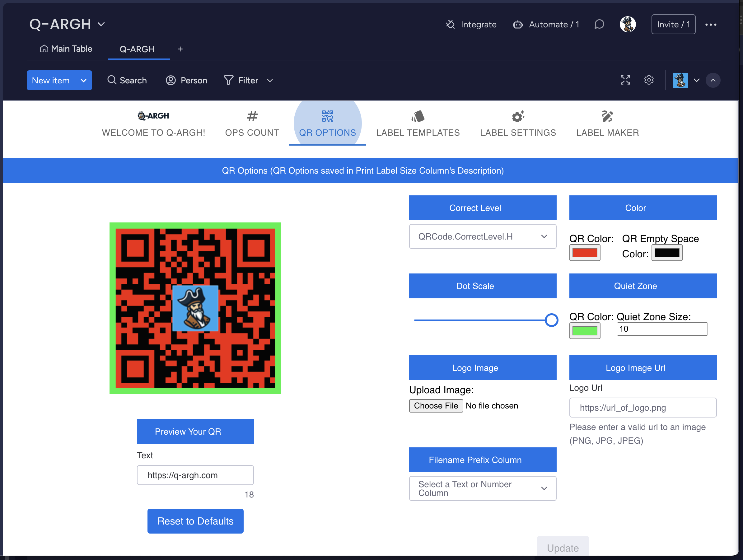Click the Logo Image Url header button

643,368
